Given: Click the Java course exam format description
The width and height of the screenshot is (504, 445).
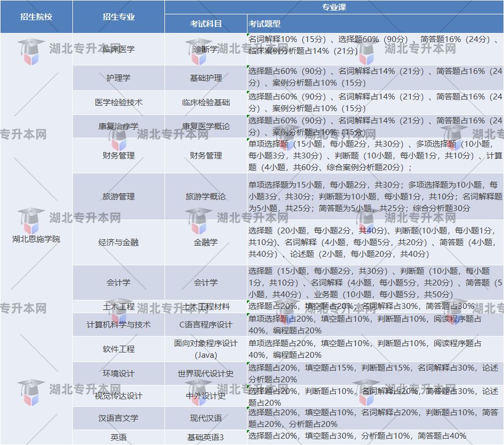Looking at the screenshot, I should coord(375,349).
